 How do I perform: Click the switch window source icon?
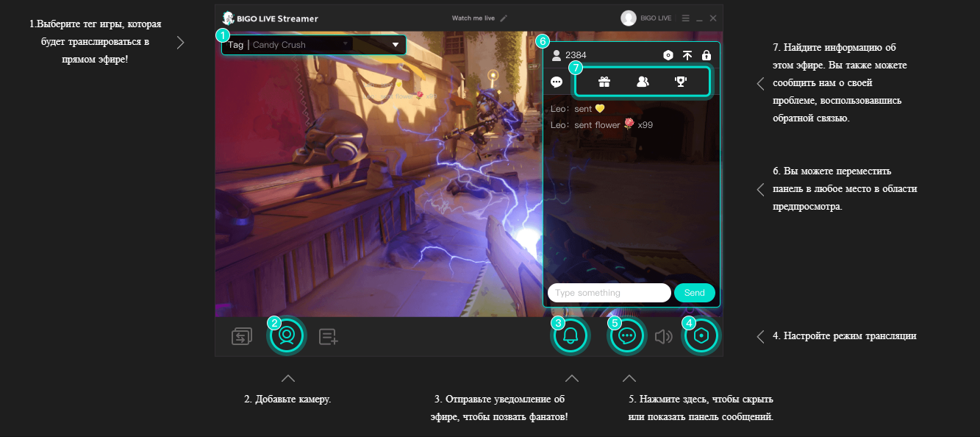pyautogui.click(x=242, y=337)
